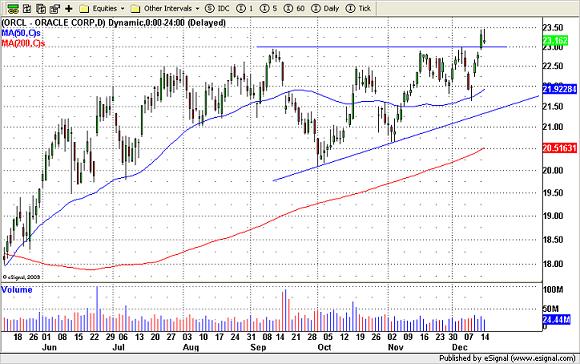Click the 23.50 price axis label
Screen dimensions: 580x364
point(553,28)
